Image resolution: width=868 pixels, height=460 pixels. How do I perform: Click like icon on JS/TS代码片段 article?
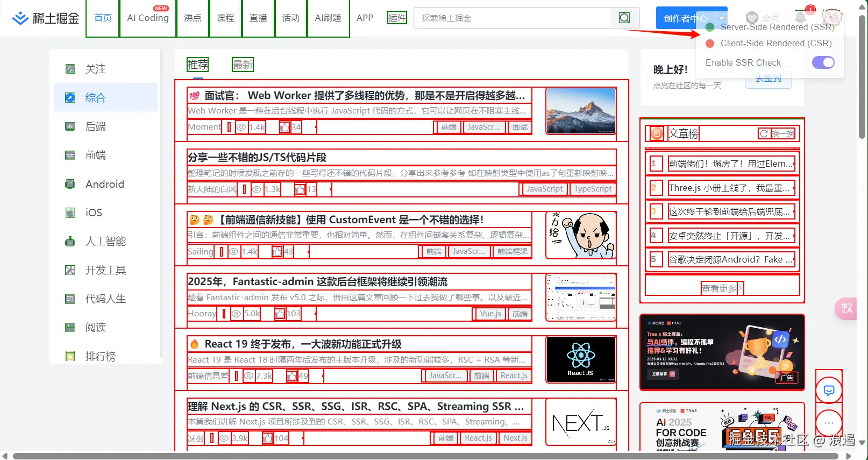click(300, 189)
